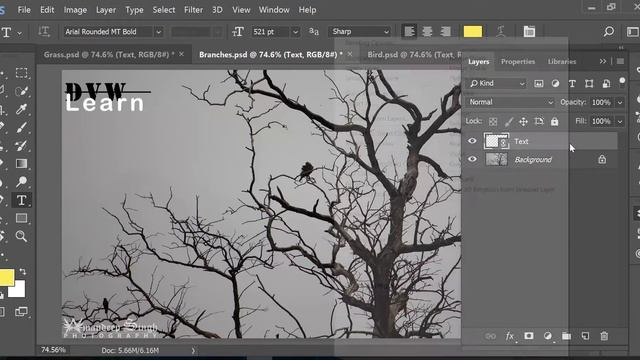Toggle prevent artboard auto-nesting lock

[x=539, y=121]
